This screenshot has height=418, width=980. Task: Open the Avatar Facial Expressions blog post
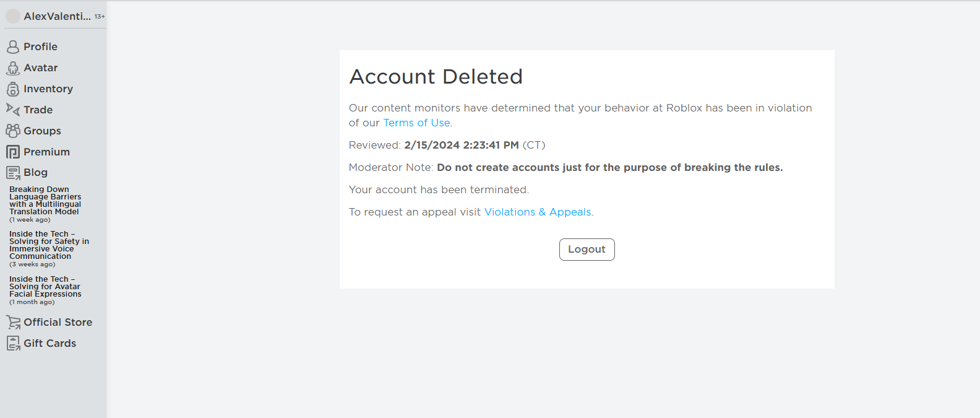pos(45,287)
